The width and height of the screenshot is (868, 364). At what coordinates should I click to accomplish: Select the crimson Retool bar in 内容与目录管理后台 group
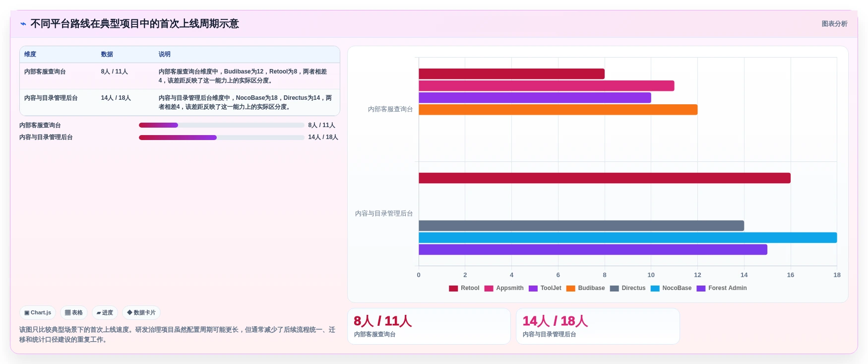click(x=605, y=178)
